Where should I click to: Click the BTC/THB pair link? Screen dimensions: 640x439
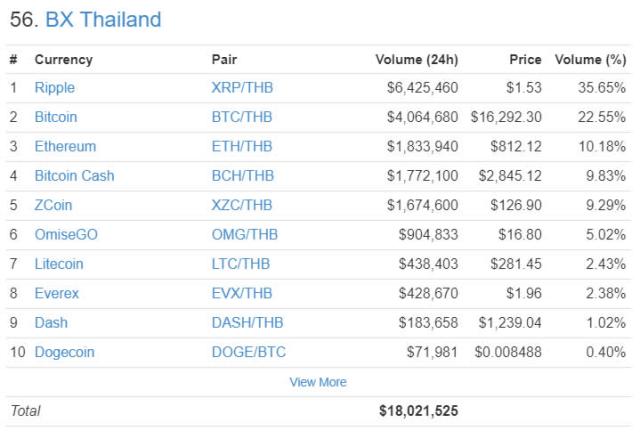click(x=242, y=117)
